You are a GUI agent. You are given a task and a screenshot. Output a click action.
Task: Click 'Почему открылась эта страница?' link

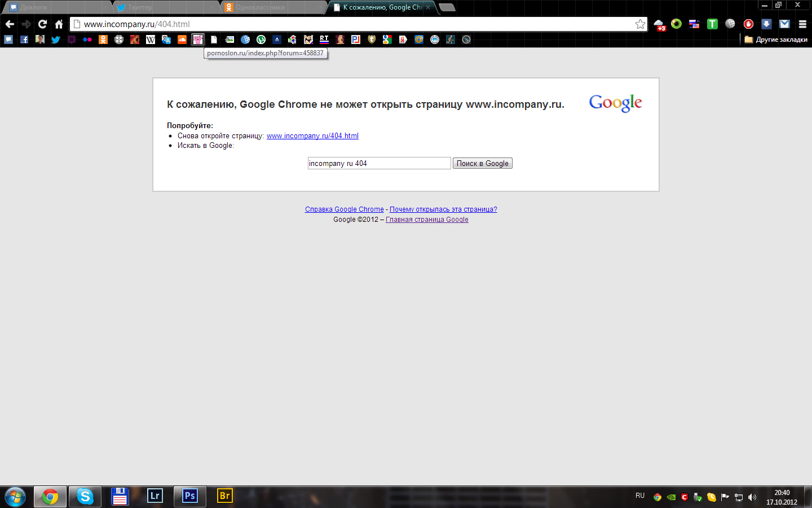(443, 209)
